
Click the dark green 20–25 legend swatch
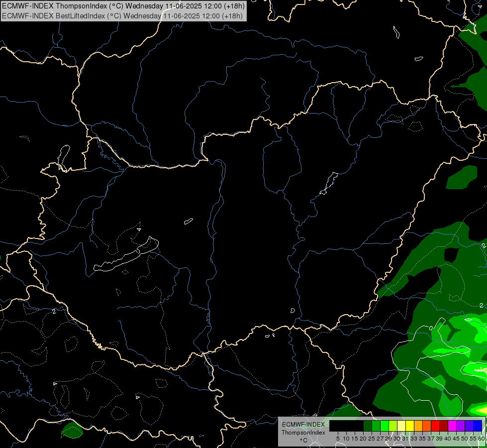coord(368,426)
